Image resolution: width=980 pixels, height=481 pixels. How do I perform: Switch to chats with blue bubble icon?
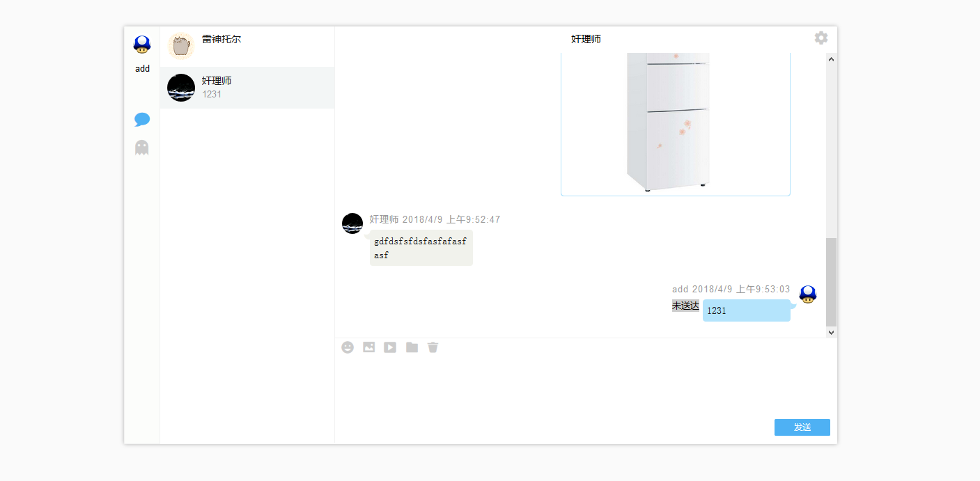[142, 119]
